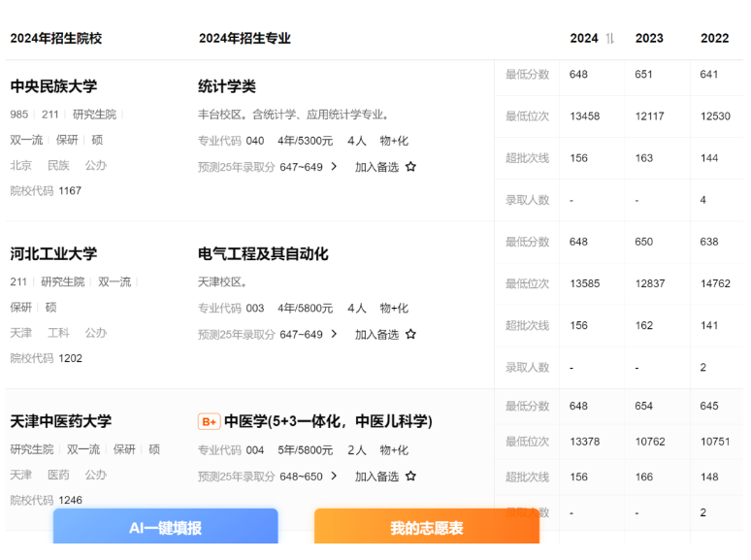The height and width of the screenshot is (560, 751).
Task: Expand predicted score 647~649 for 统计学类
Action: [335, 167]
